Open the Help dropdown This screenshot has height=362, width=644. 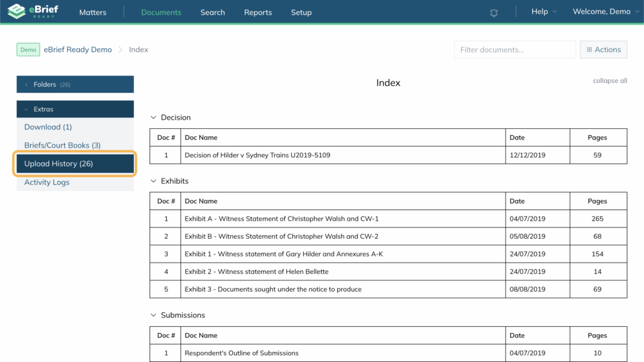tap(544, 11)
